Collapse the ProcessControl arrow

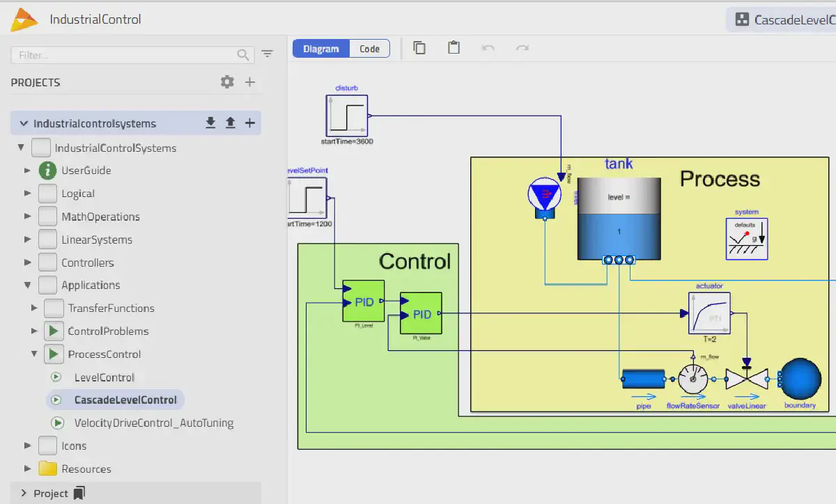(34, 354)
